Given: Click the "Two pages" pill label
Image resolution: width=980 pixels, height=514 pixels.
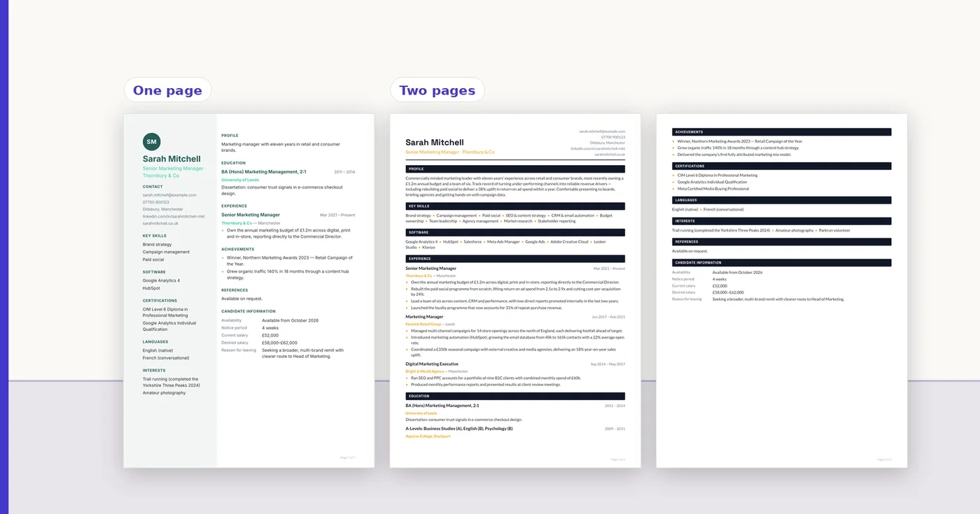Looking at the screenshot, I should click(437, 90).
